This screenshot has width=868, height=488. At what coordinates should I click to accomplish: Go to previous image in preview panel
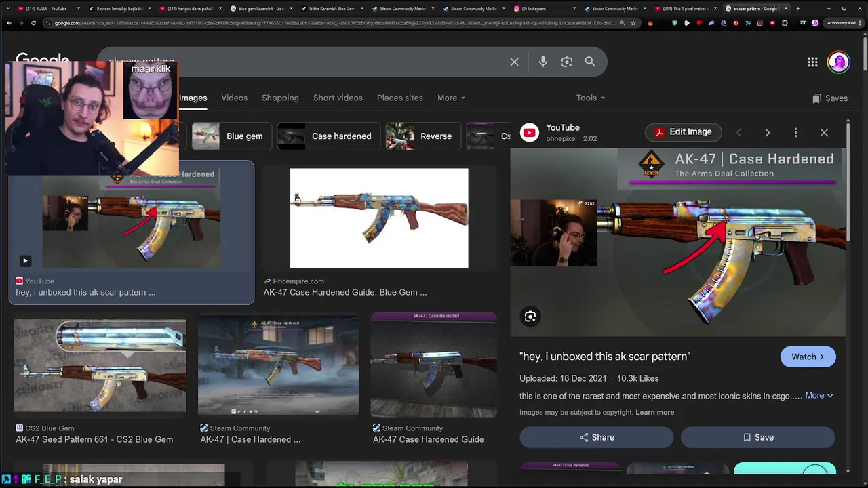pyautogui.click(x=739, y=133)
